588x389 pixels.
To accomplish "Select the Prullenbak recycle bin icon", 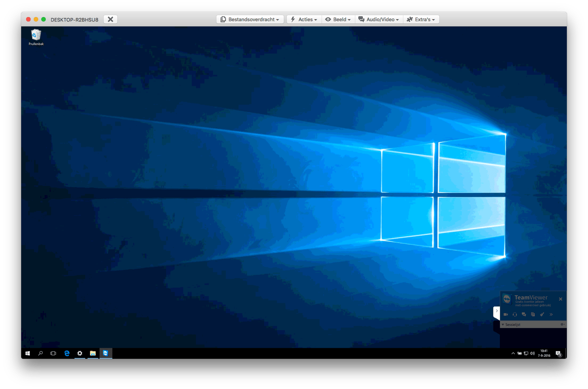I will [x=36, y=37].
